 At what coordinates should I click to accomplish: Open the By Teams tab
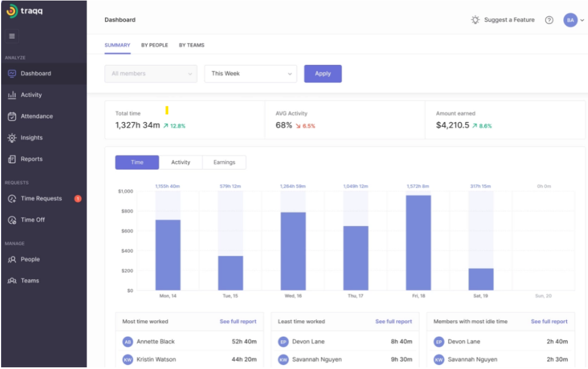[191, 45]
